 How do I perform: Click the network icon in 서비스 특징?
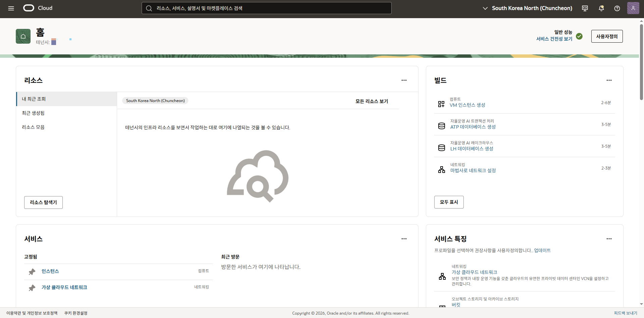coord(442,276)
